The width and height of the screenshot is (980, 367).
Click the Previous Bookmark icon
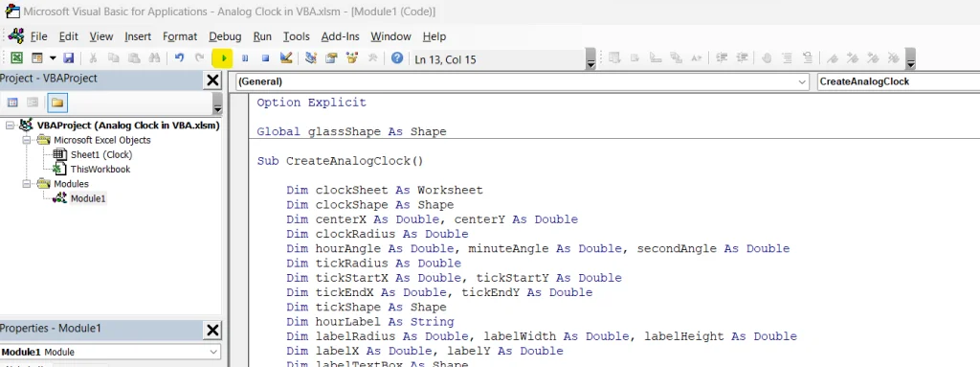coord(873,58)
